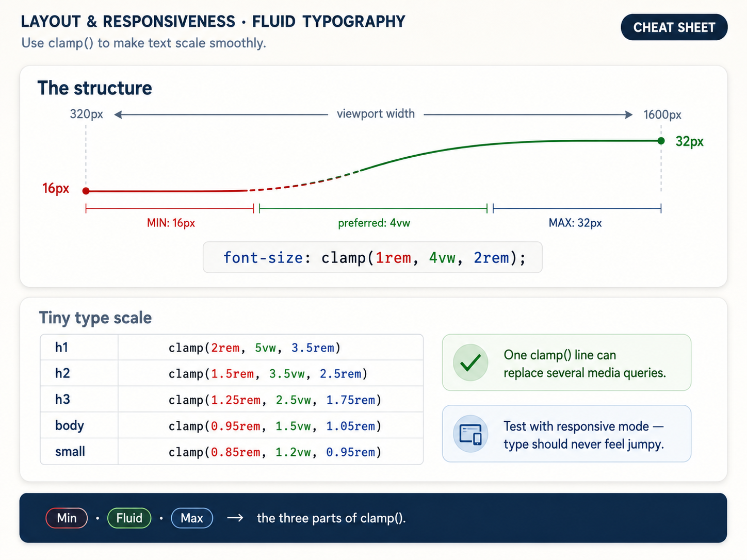747x560 pixels.
Task: Select the h1 row in type scale
Action: click(x=232, y=348)
